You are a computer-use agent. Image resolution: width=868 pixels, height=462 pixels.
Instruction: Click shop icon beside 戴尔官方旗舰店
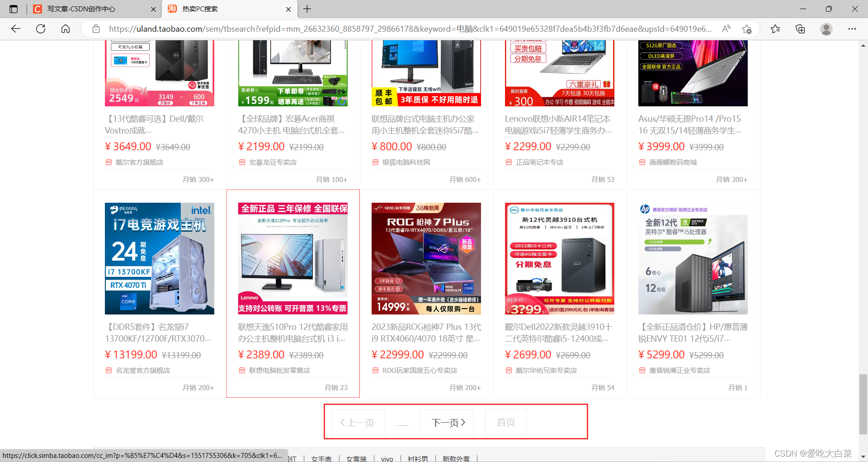point(108,162)
